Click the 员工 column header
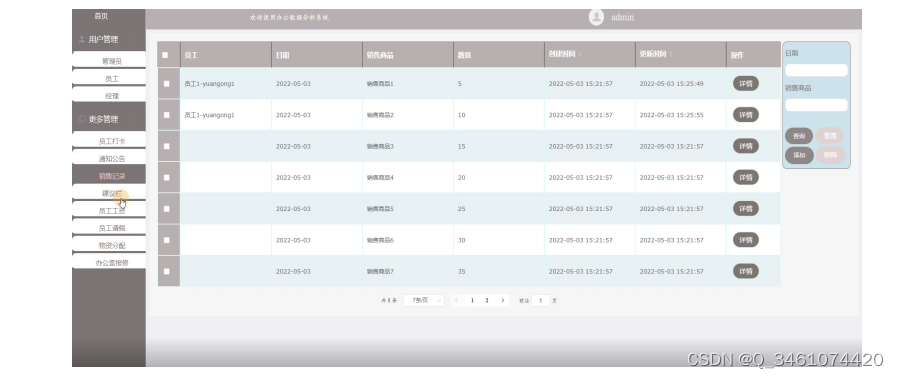 point(226,55)
